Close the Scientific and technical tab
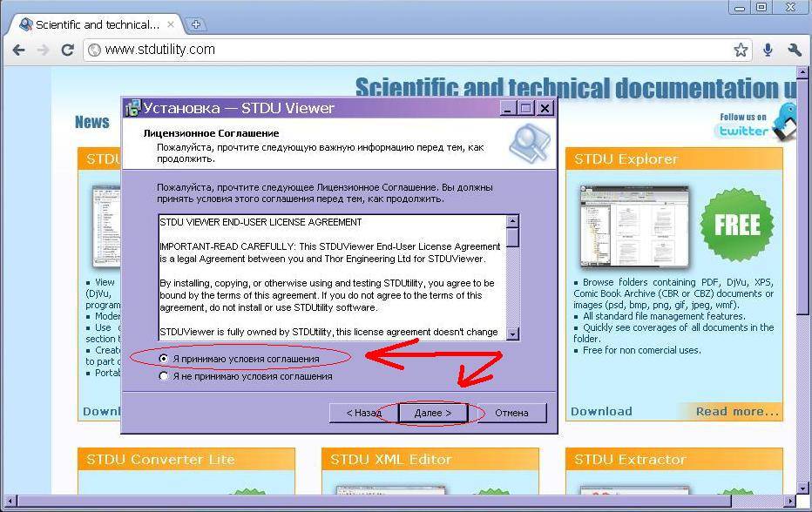 171,24
